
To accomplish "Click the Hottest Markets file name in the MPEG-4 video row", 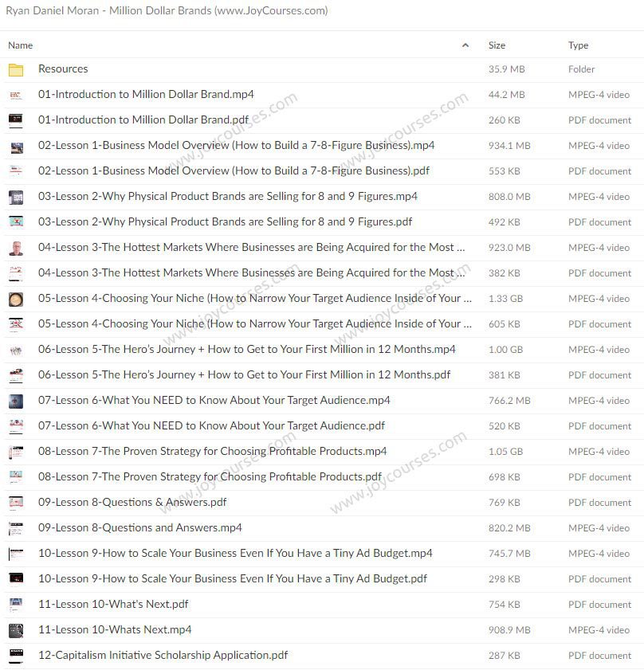I will pyautogui.click(x=251, y=248).
